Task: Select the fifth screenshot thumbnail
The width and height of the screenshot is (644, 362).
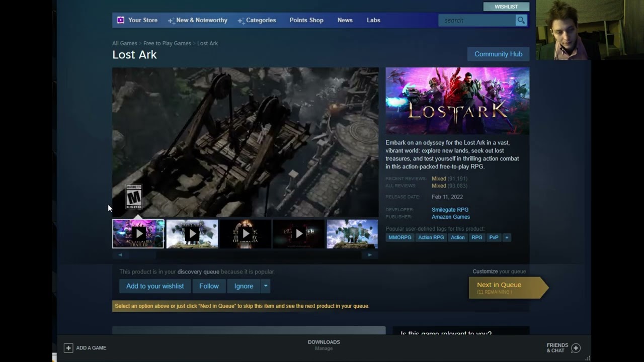Action: point(352,234)
